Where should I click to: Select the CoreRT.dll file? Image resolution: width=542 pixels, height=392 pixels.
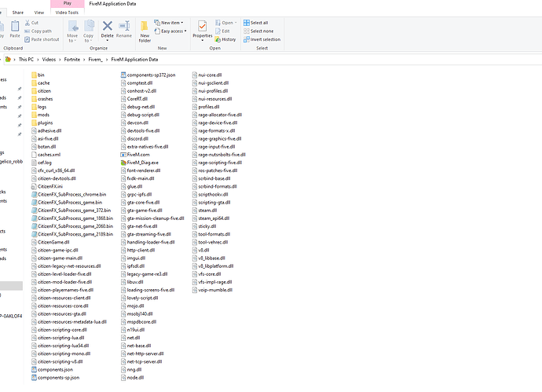(134, 99)
